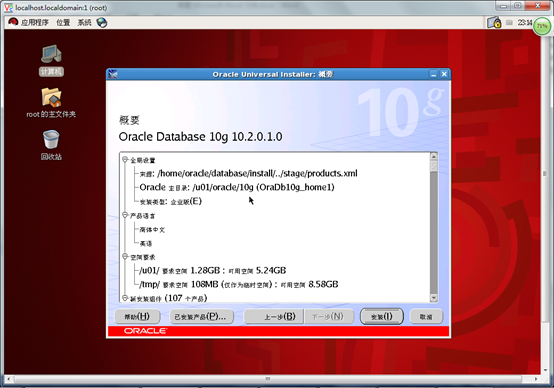The height and width of the screenshot is (388, 554).
Task: Click the Red Hat logo in top panel
Action: [13, 22]
